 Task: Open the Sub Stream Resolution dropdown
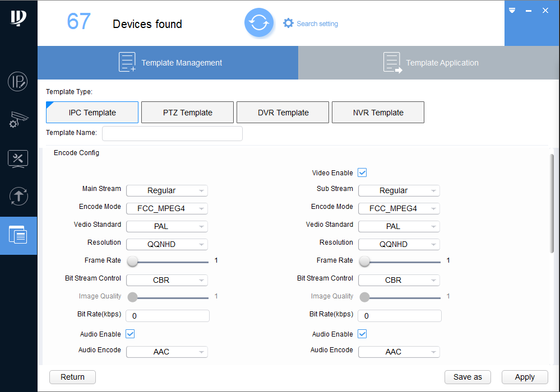click(x=399, y=245)
